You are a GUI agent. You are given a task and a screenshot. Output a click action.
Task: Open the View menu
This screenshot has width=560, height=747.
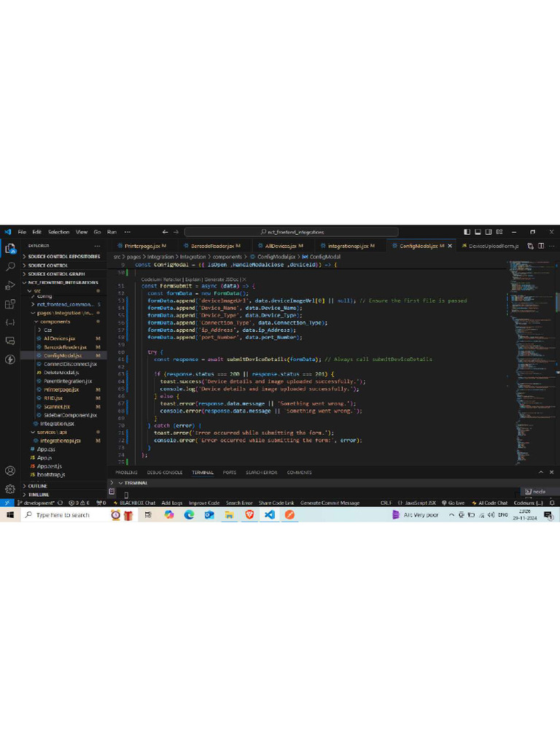pos(82,232)
